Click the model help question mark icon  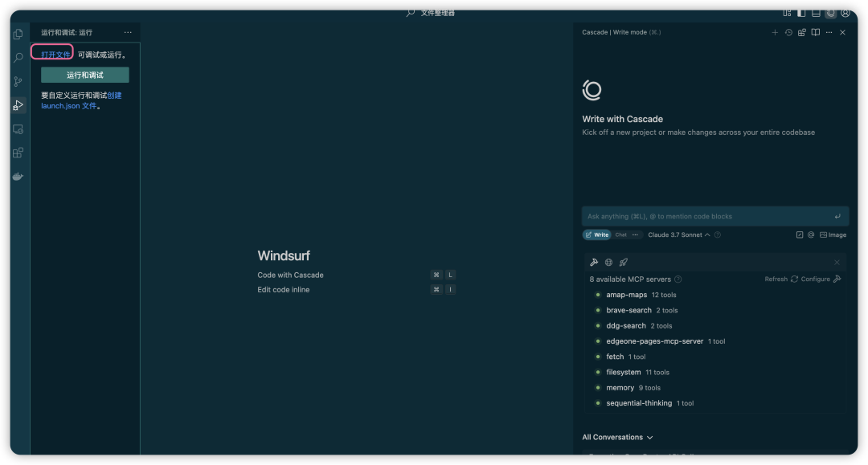(x=718, y=235)
